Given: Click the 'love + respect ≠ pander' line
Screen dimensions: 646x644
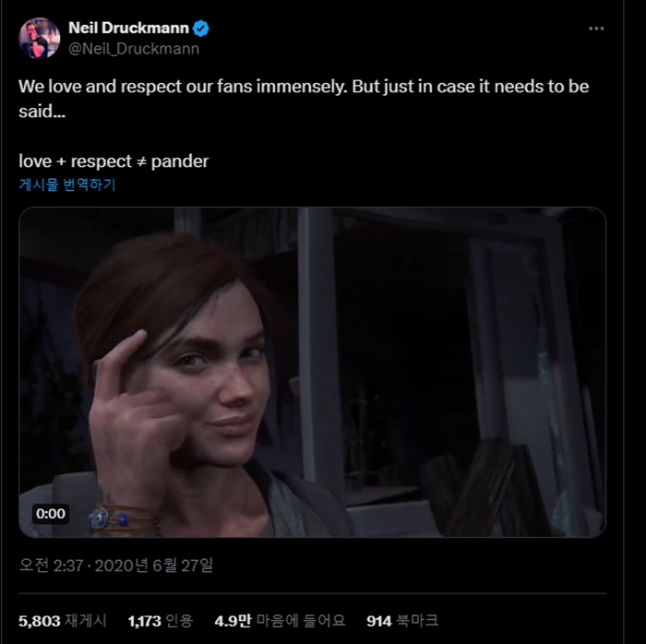Looking at the screenshot, I should (x=114, y=161).
